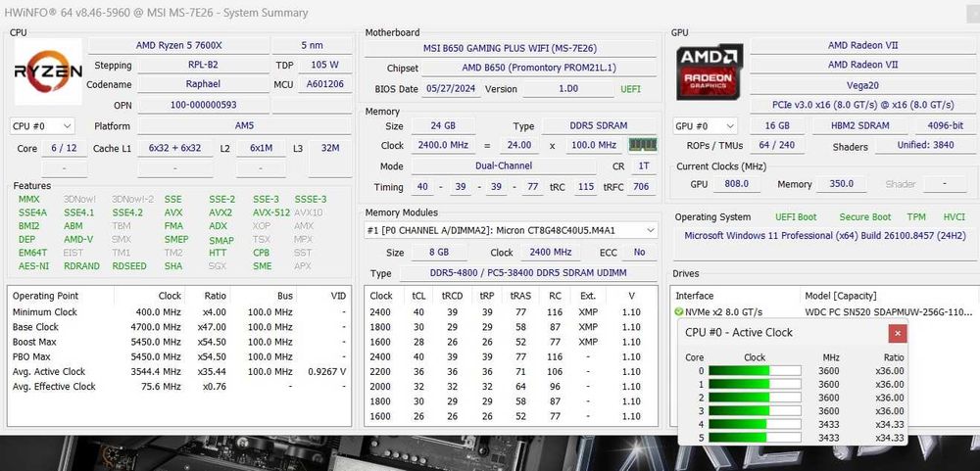Click the AMD Ryzen 5 7600X name field
The width and height of the screenshot is (980, 471).
click(178, 46)
